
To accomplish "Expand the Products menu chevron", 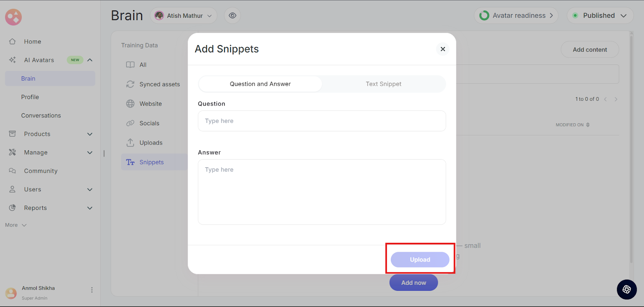I will click(90, 134).
